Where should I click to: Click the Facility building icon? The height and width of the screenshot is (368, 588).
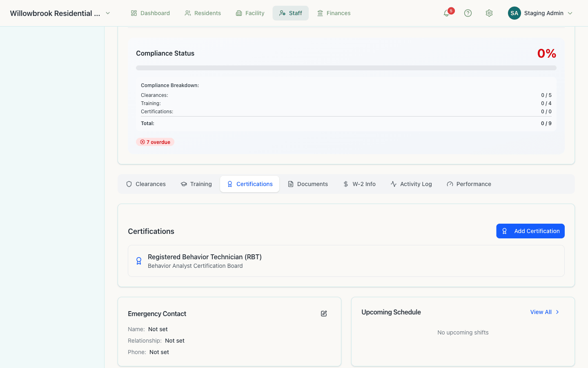point(239,13)
